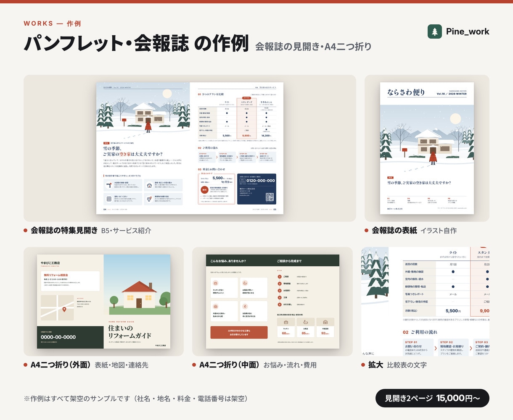Click the step 1 ご相談 number circle

coord(280,277)
